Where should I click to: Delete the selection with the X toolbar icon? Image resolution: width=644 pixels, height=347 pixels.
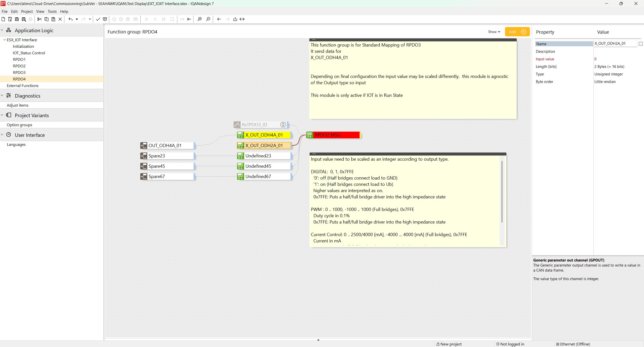point(60,19)
